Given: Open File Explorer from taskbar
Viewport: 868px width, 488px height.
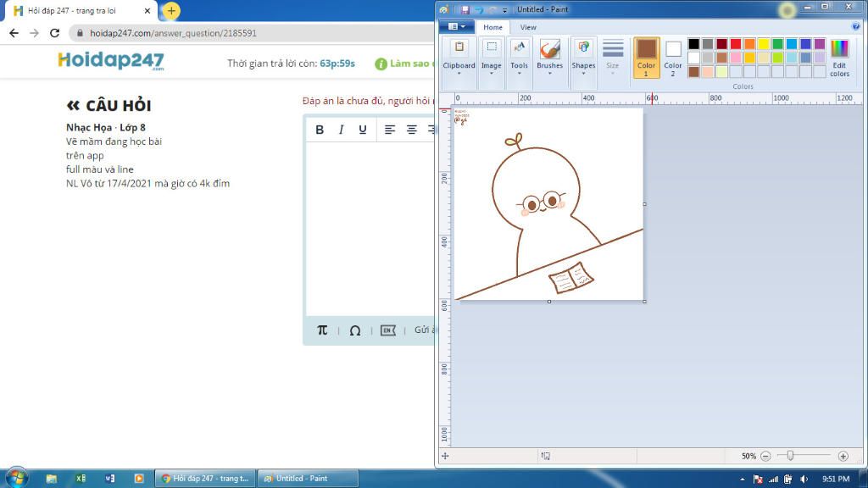Looking at the screenshot, I should [x=52, y=479].
